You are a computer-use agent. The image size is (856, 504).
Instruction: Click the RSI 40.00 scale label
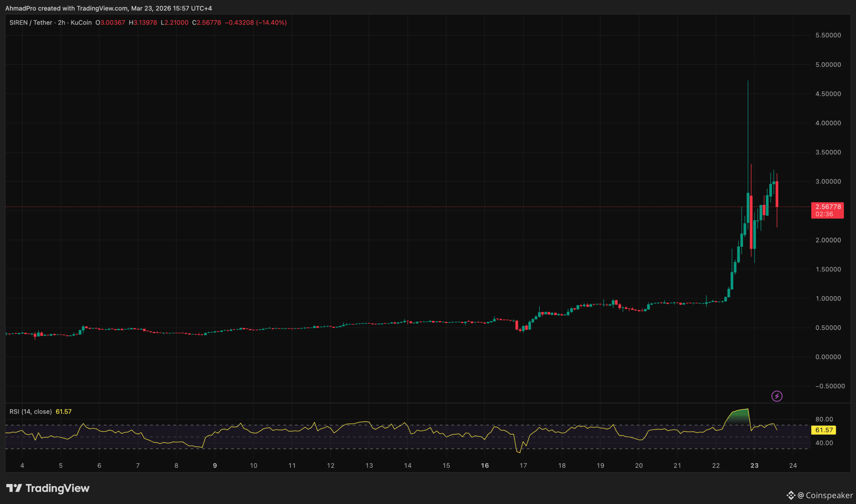[x=824, y=443]
